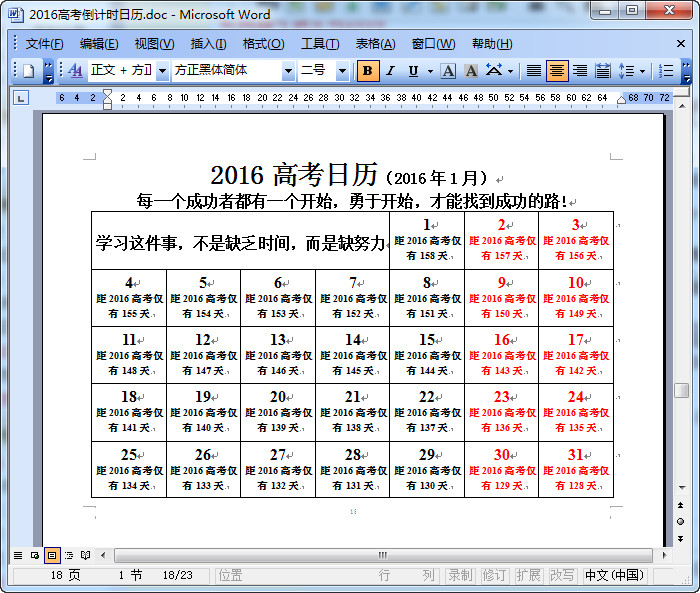Toggle underline formatting

[x=413, y=71]
